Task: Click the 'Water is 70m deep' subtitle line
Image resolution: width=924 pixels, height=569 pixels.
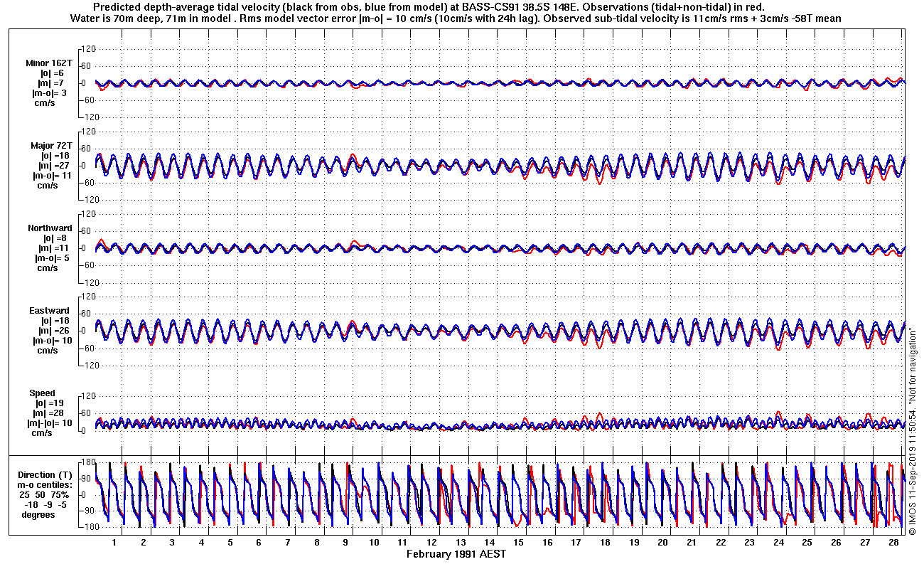Action: [456, 18]
